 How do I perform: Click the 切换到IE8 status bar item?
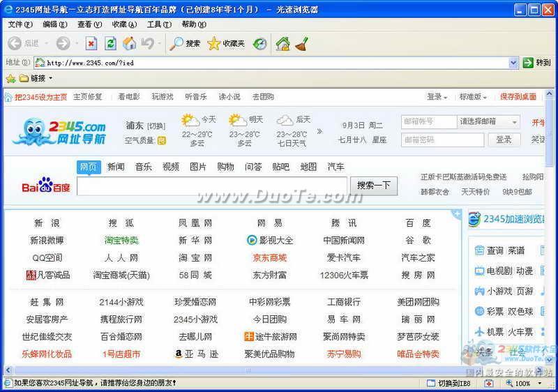coord(448,383)
